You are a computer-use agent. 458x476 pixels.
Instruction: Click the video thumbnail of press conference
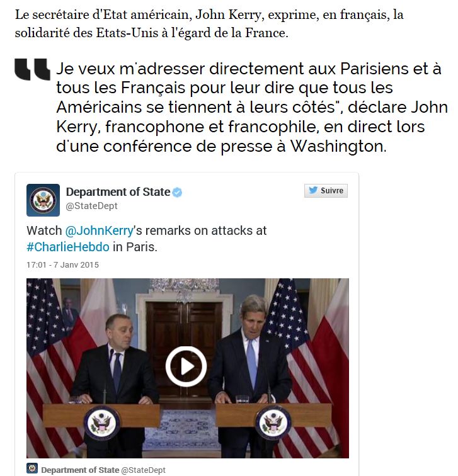tap(188, 368)
